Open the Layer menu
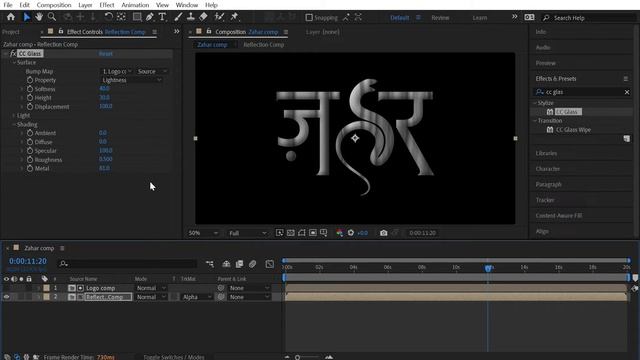The height and width of the screenshot is (360, 640). (85, 5)
